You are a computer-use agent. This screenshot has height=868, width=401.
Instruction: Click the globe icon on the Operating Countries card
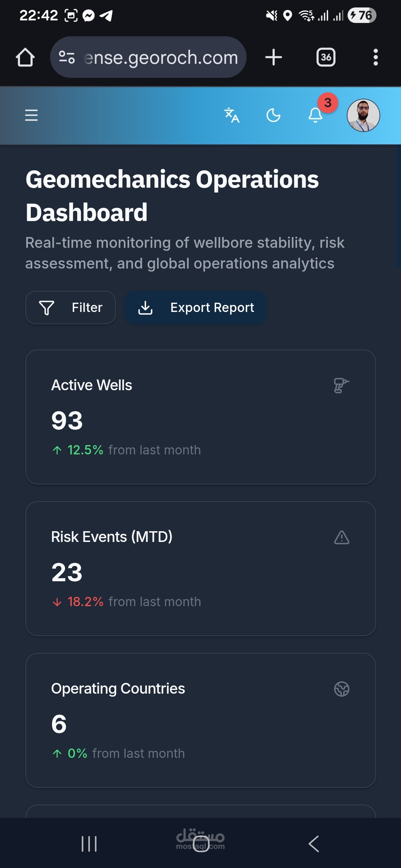[342, 689]
